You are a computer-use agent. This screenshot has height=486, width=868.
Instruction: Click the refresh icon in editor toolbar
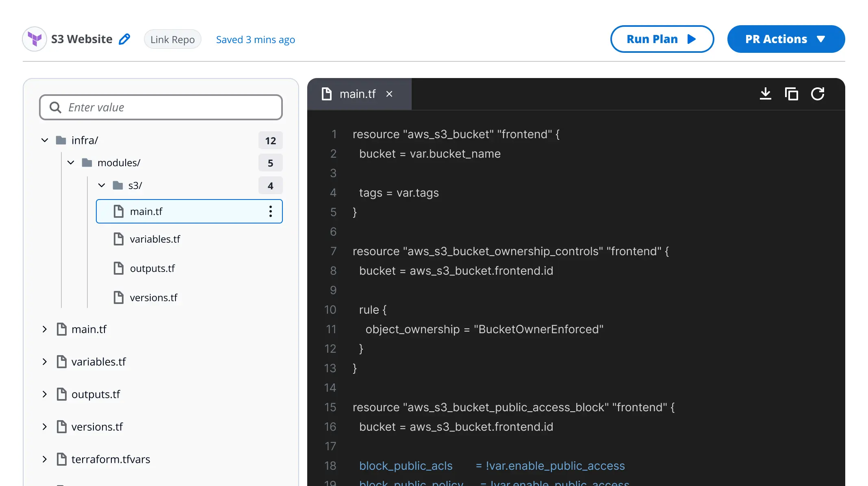pyautogui.click(x=818, y=94)
